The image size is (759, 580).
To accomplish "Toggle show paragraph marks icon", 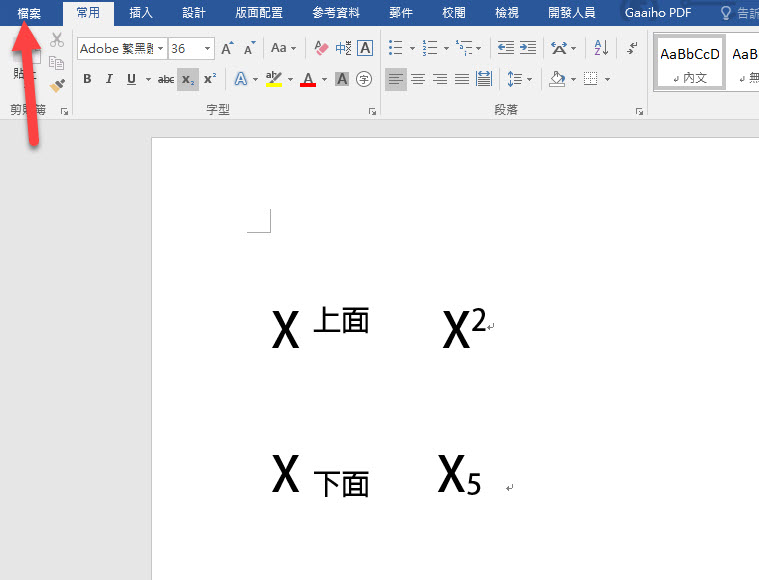I will [632, 48].
